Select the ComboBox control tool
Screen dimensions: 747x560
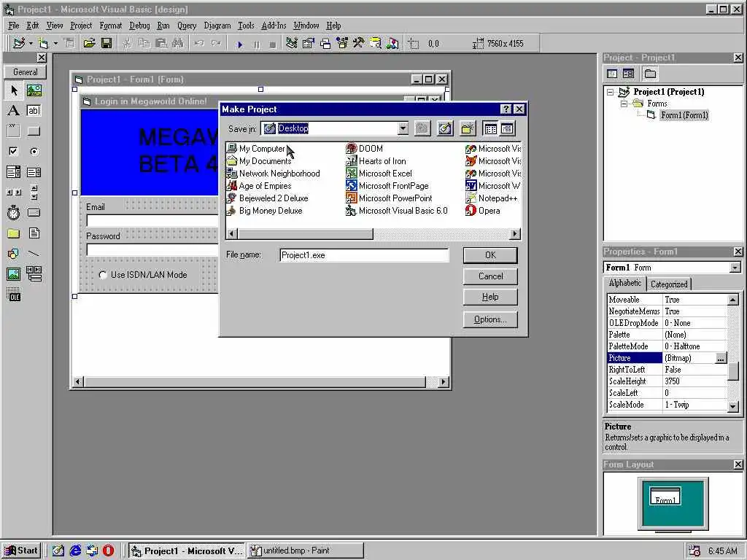(x=14, y=172)
